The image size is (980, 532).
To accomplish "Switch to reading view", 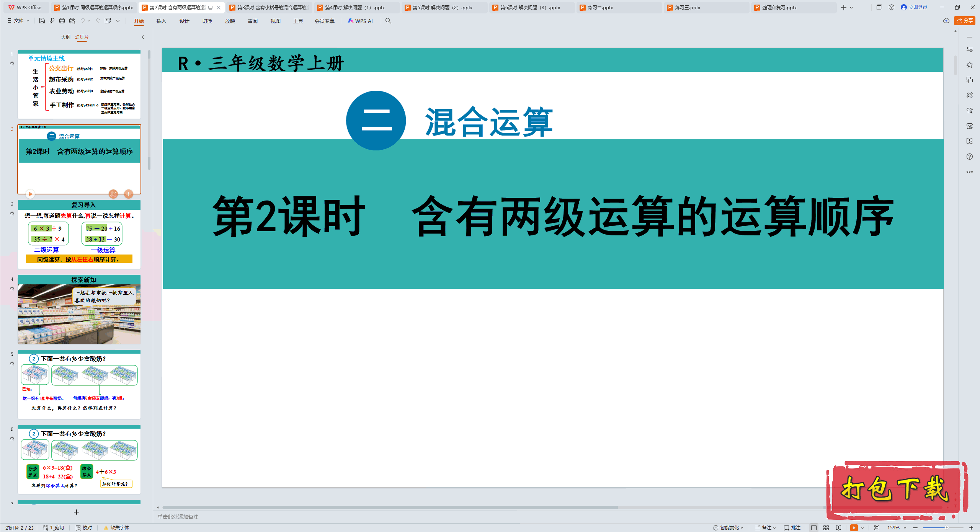I will [x=838, y=527].
